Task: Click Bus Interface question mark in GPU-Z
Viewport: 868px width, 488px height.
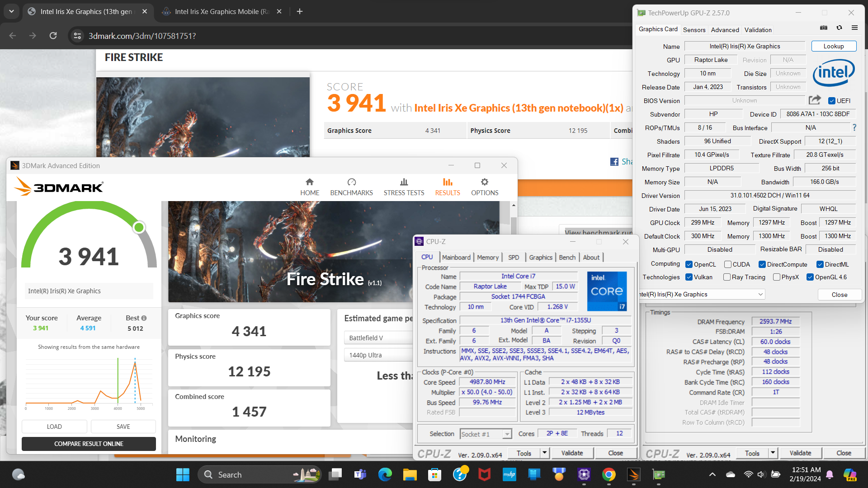Action: click(854, 128)
